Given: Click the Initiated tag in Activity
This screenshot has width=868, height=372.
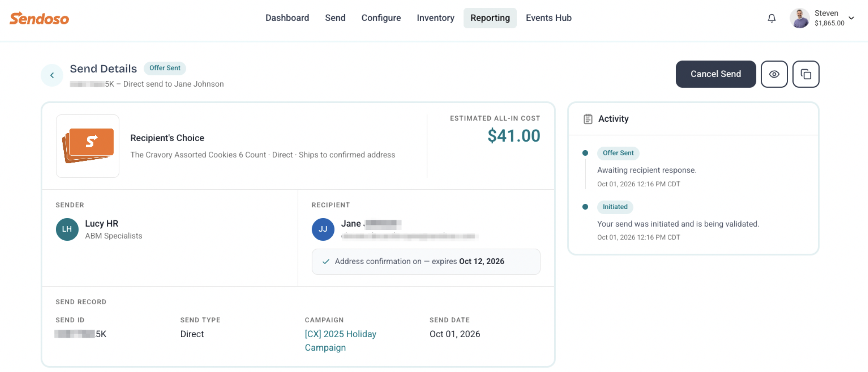Looking at the screenshot, I should click(x=615, y=207).
